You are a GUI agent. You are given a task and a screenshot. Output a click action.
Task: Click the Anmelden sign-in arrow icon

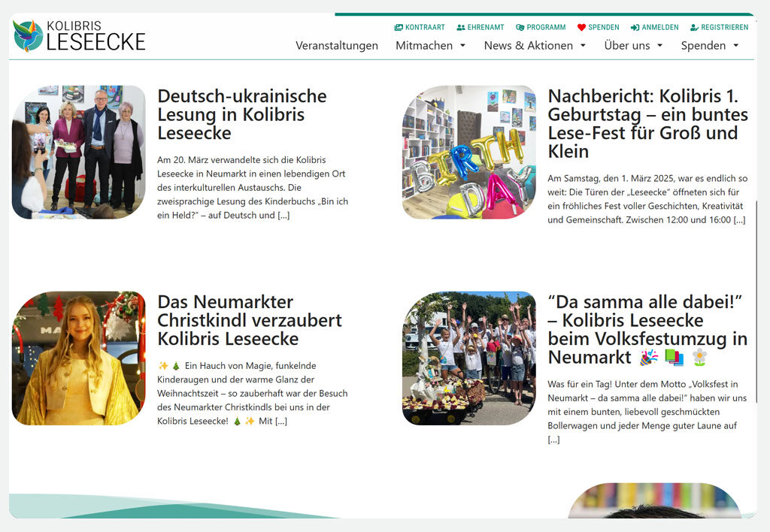(635, 28)
